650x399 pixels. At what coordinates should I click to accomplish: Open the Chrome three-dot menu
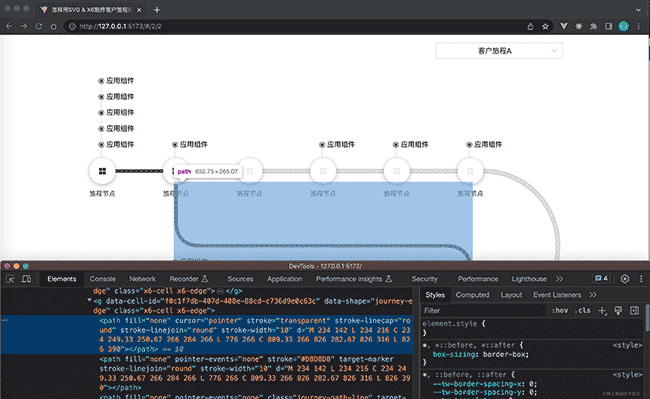(x=639, y=27)
